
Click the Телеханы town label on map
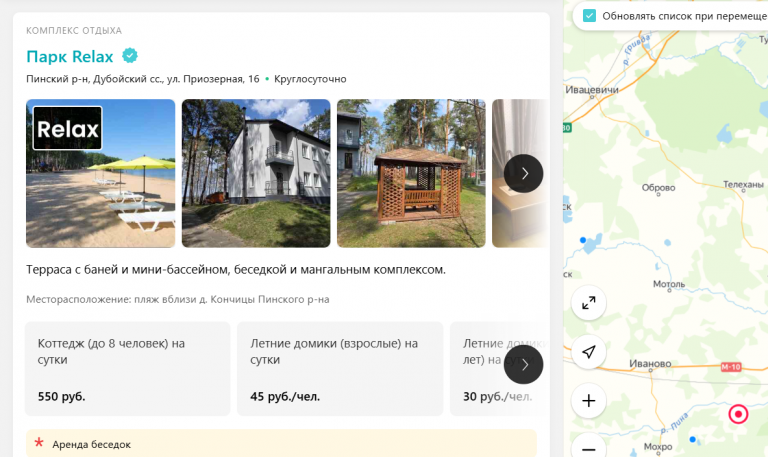point(743,185)
